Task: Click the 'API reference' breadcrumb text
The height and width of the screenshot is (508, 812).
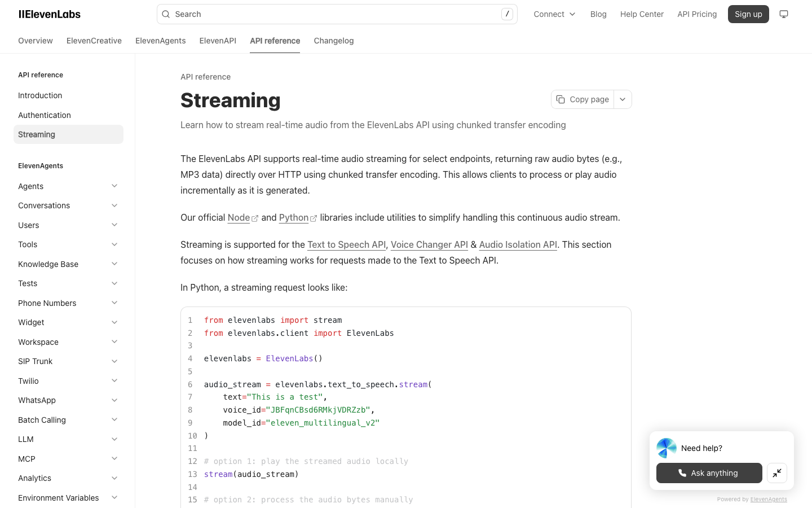Action: (205, 77)
